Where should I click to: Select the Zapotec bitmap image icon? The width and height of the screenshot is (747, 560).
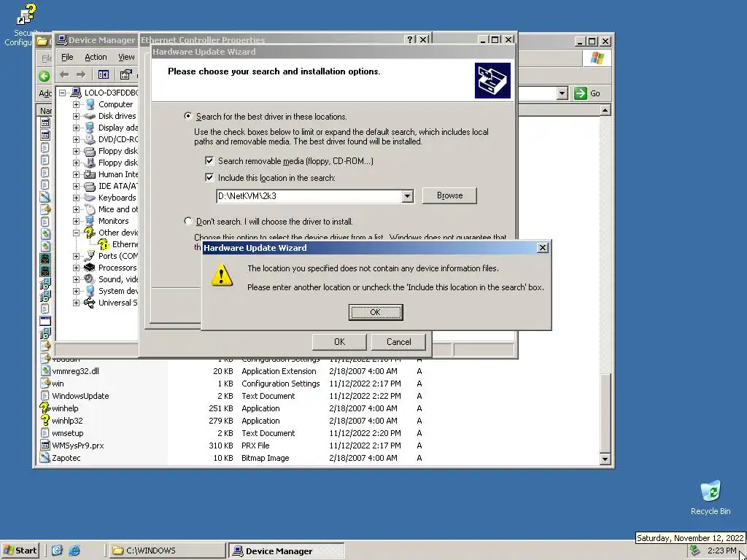(44, 458)
